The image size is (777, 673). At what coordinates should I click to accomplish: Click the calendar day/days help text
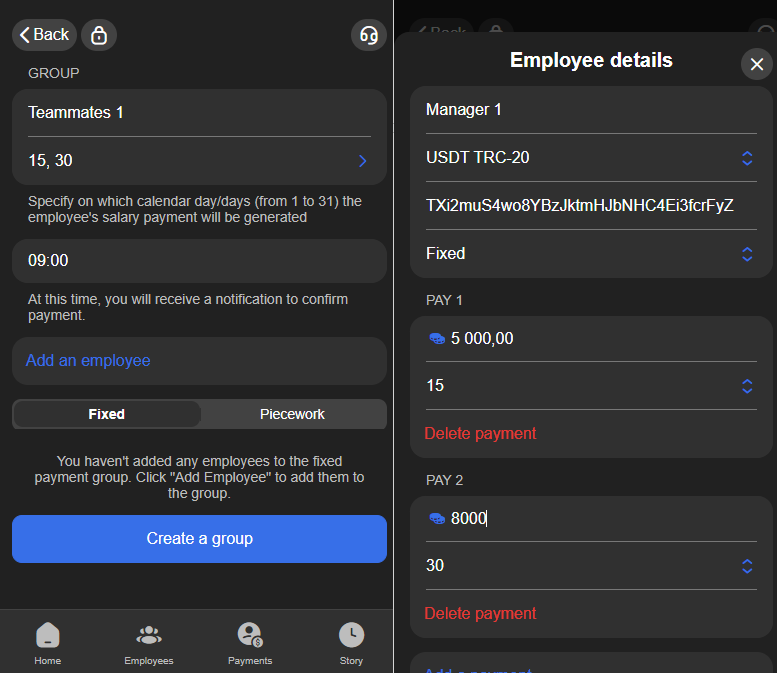point(195,209)
